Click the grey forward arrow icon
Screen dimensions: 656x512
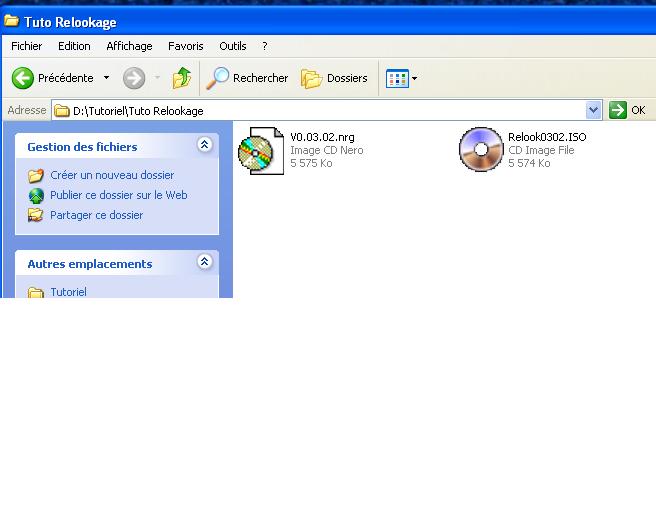click(x=134, y=78)
